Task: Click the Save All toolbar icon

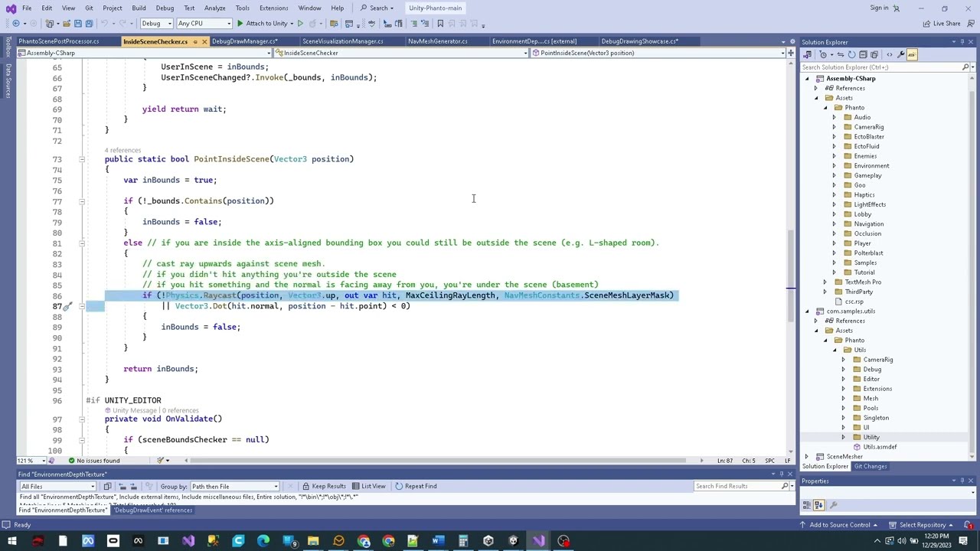Action: click(x=89, y=23)
